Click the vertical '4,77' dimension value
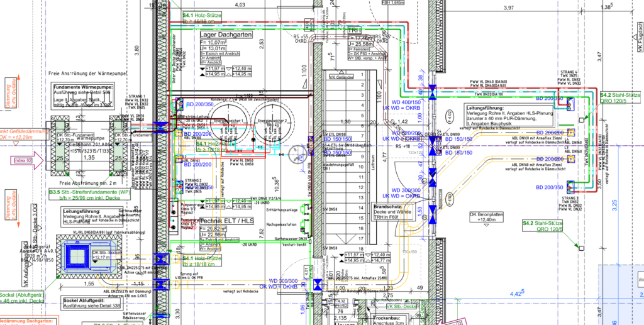 [386, 158]
